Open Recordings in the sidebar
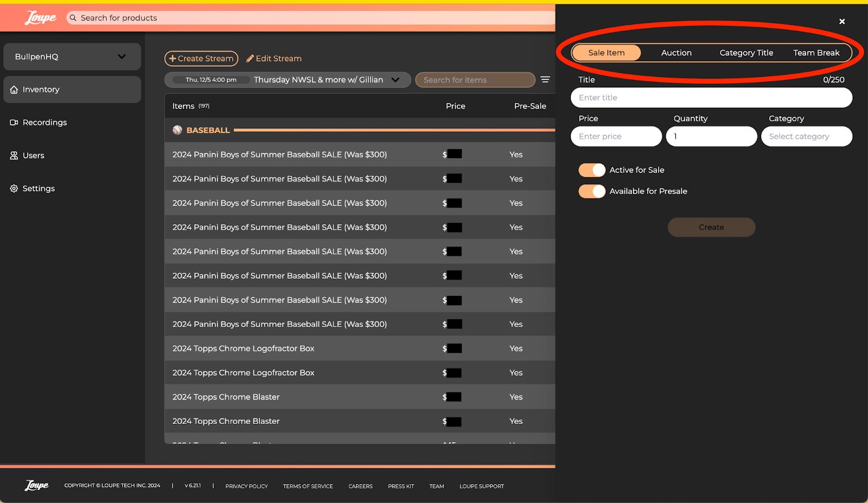 click(x=44, y=122)
